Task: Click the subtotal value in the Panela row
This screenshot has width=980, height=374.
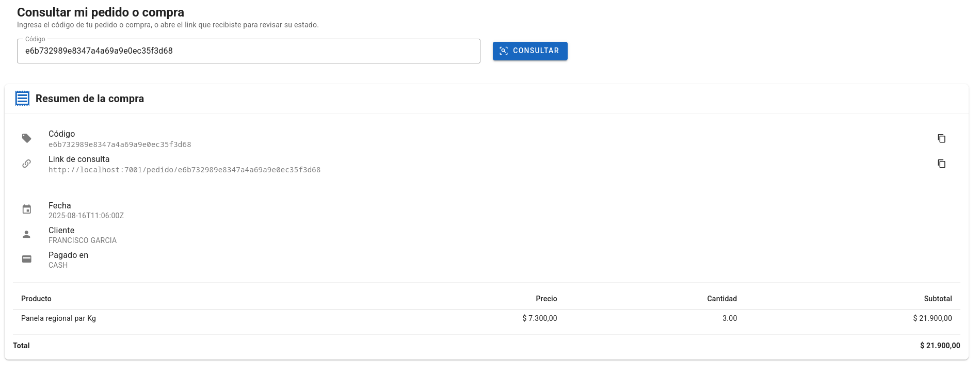Action: [932, 318]
